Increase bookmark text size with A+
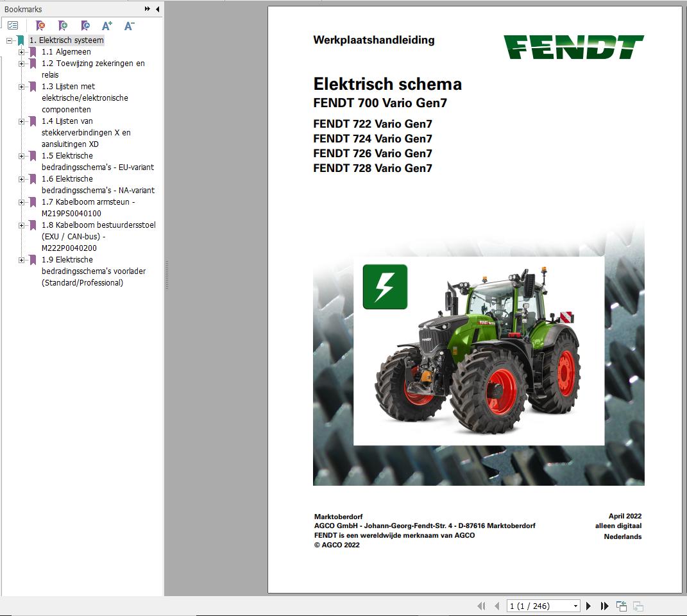Viewport: 687px width, 616px height. point(107,26)
